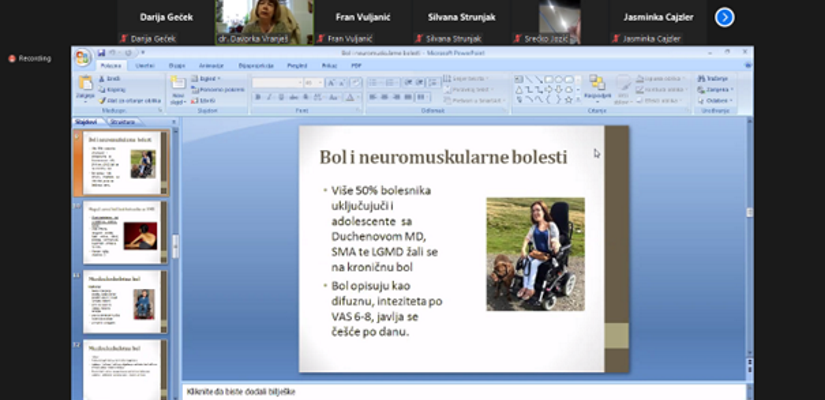Open the Smjer teksta text direction dropdown
Screen dimensions: 825x400
[466, 78]
